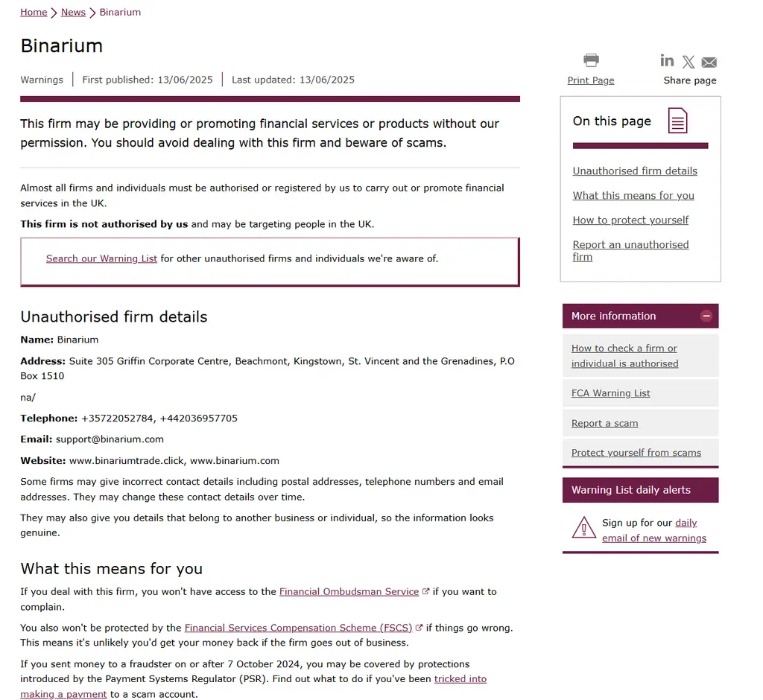Collapse the More information section
Screen dimensions: 763x700
point(706,316)
